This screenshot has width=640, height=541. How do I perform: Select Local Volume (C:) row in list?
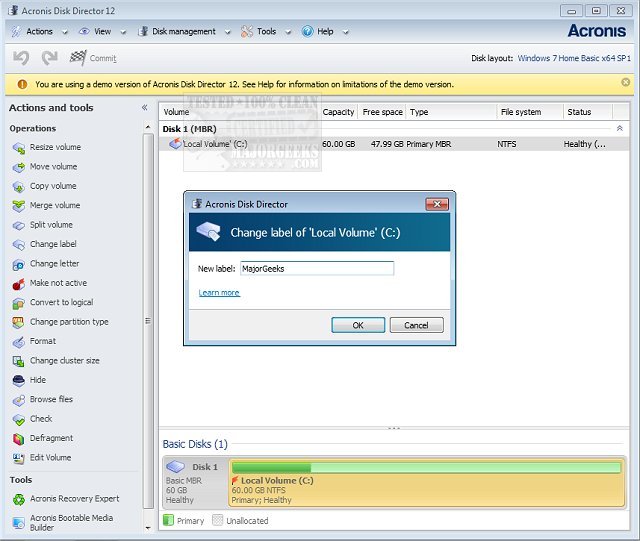click(394, 144)
